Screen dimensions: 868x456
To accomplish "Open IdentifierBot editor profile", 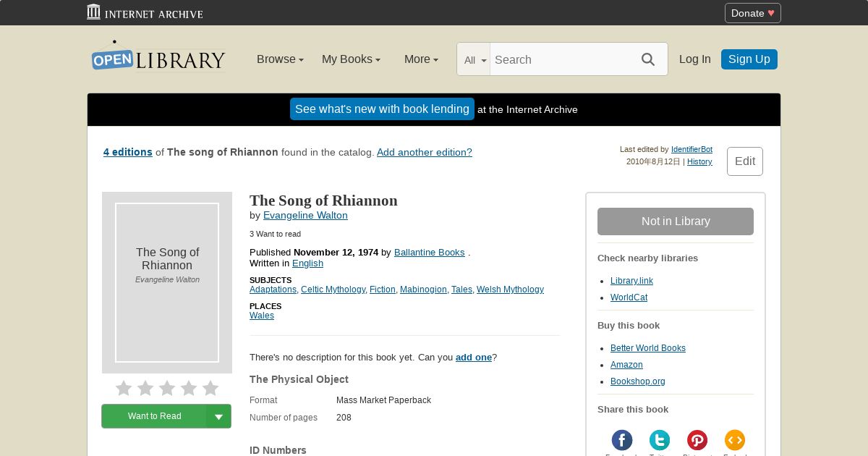I will 692,149.
